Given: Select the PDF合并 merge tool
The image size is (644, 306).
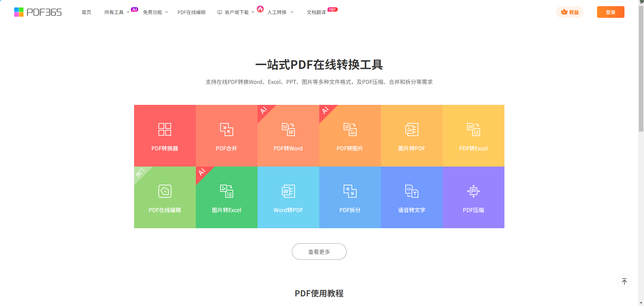Looking at the screenshot, I should tap(226, 136).
